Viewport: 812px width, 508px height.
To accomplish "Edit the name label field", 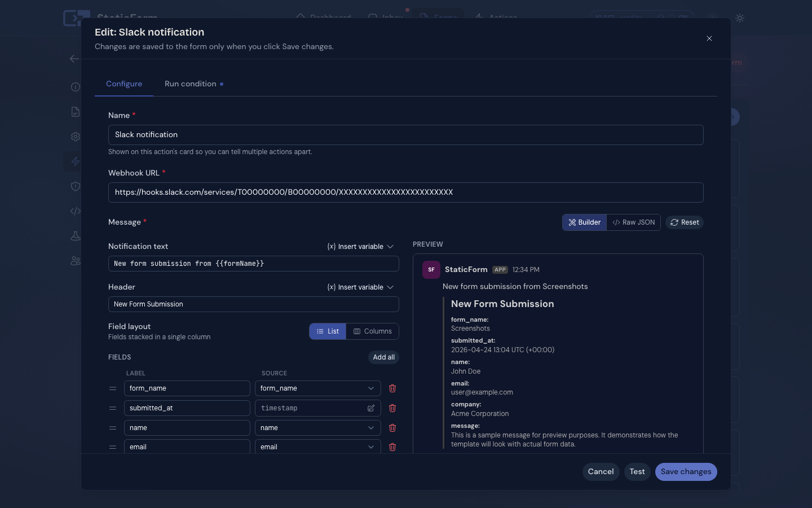I will 187,428.
